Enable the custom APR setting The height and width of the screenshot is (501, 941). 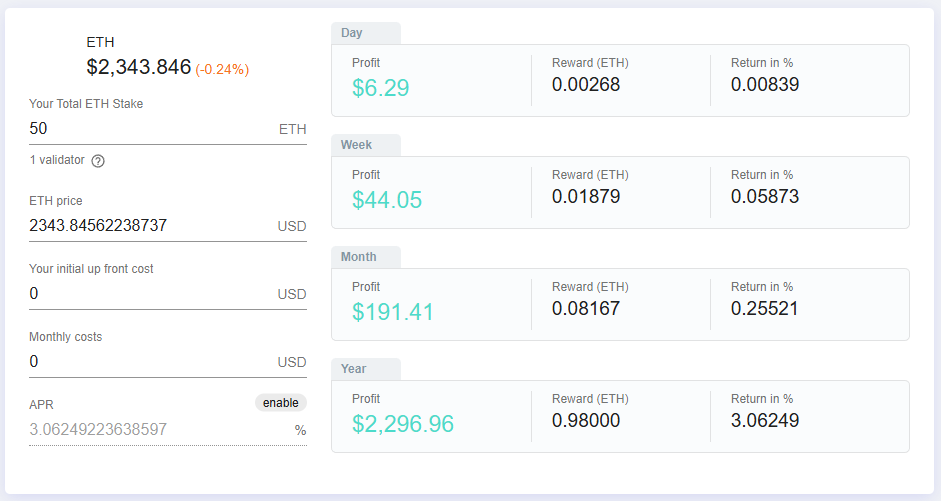pos(280,403)
